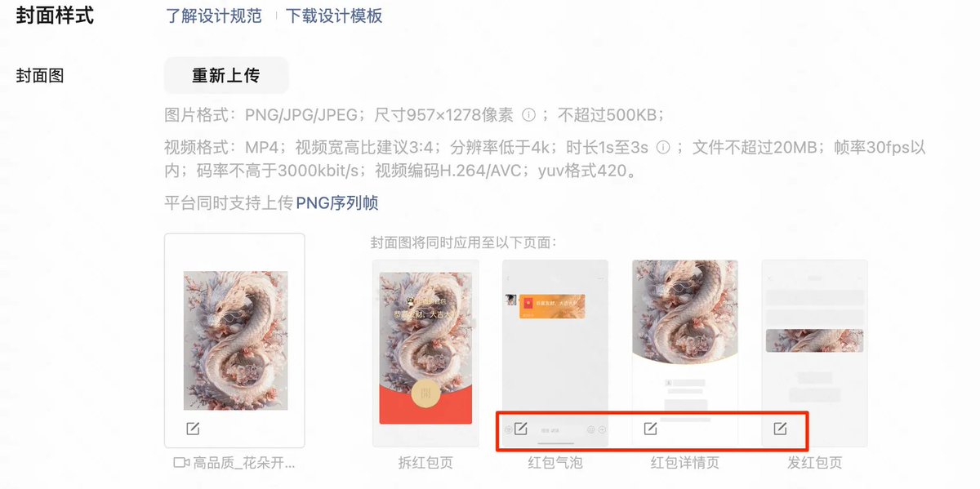Open the 了解设计规范 link

[x=214, y=16]
